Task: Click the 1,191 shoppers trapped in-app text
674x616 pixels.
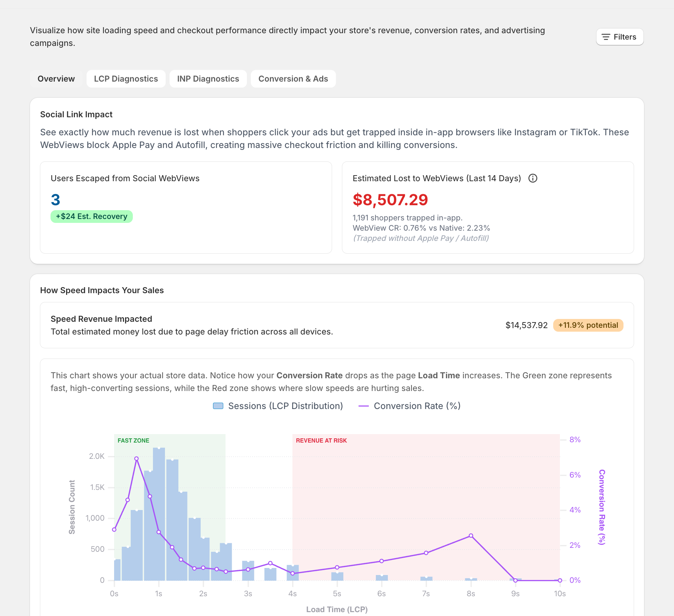Action: click(408, 218)
